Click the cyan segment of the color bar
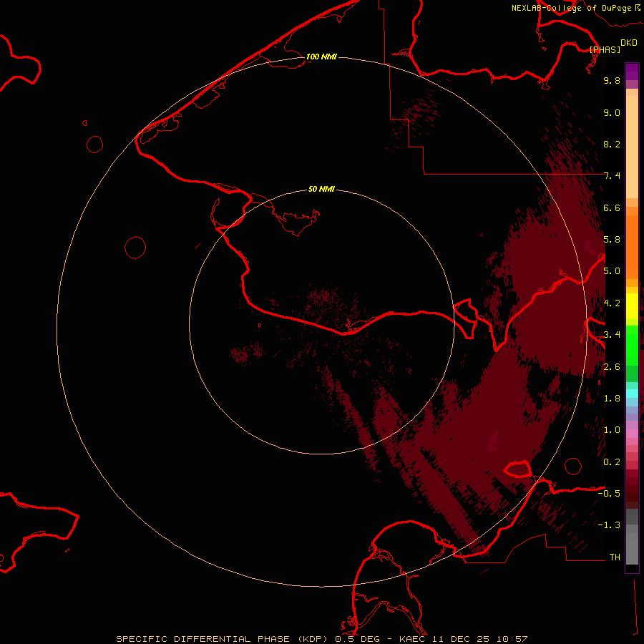The width and height of the screenshot is (644, 644). [x=632, y=394]
